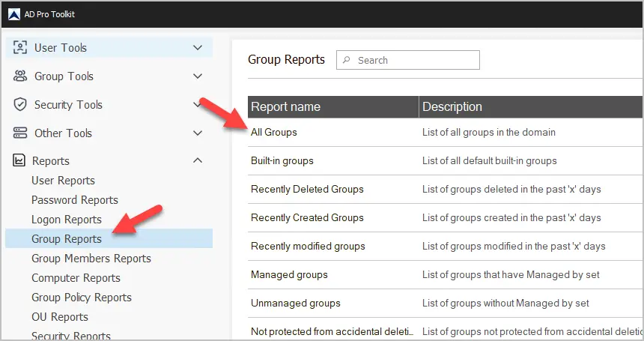Click the Group Tools people icon
Image resolution: width=644 pixels, height=341 pixels.
tap(20, 76)
